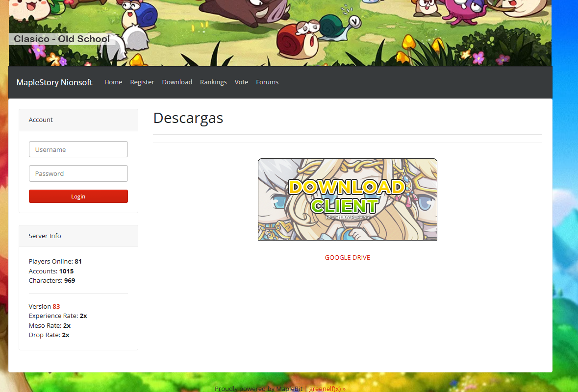This screenshot has width=578, height=392.
Task: Select the Descargas page heading
Action: point(188,118)
